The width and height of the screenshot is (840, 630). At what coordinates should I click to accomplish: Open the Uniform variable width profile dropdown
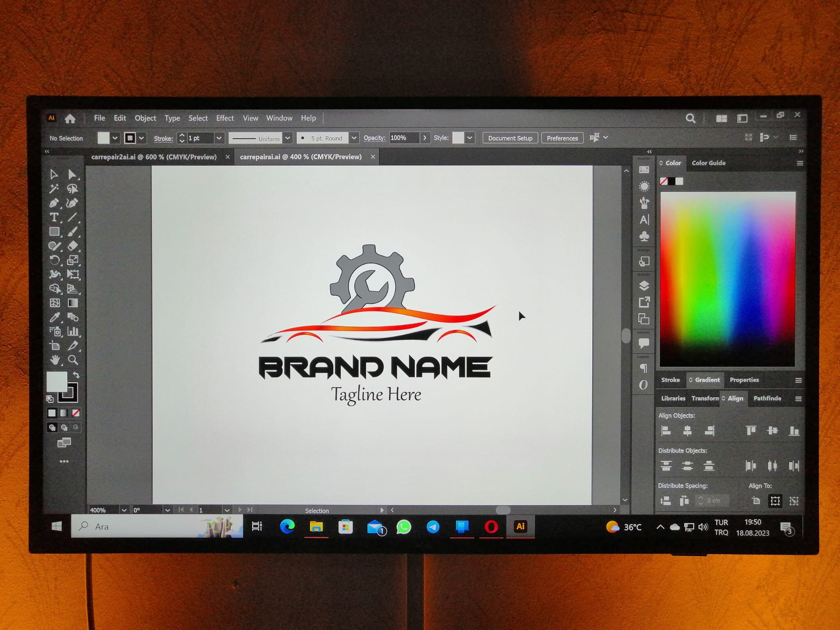[288, 138]
